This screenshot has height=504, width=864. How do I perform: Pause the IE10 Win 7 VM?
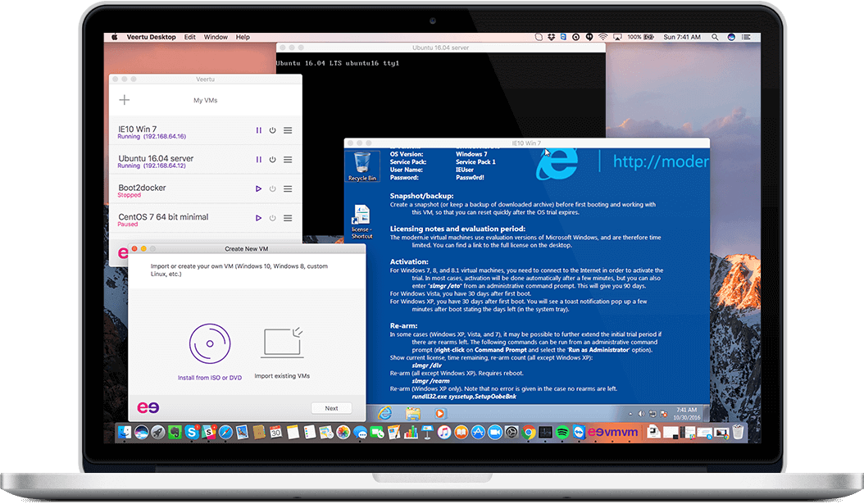(258, 130)
